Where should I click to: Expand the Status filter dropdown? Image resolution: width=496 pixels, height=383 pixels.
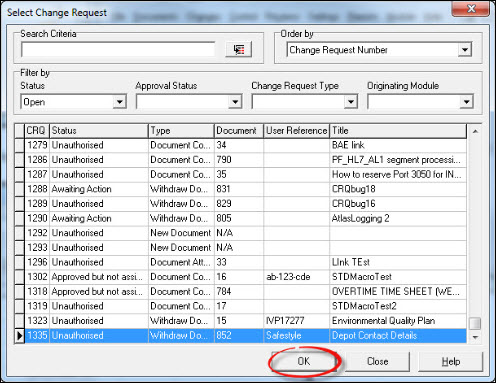(x=119, y=101)
